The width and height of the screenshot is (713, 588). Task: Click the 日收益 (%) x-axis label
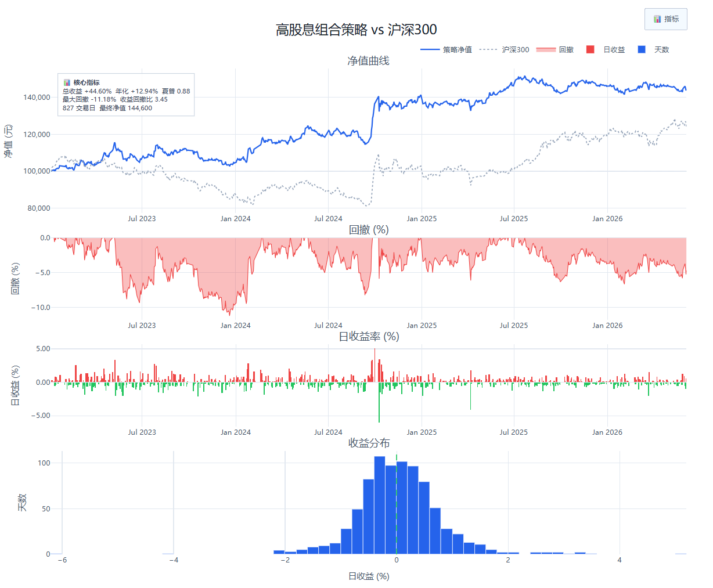pyautogui.click(x=369, y=576)
